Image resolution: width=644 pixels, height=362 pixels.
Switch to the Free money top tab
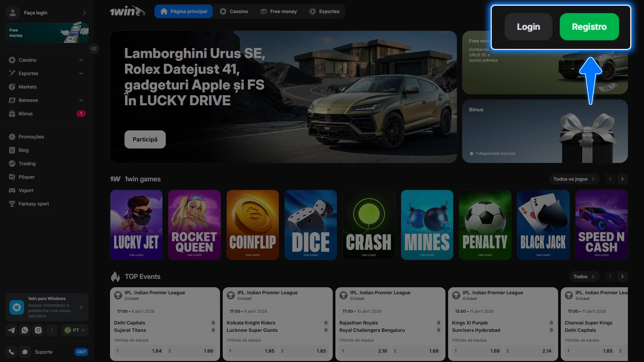pyautogui.click(x=278, y=11)
